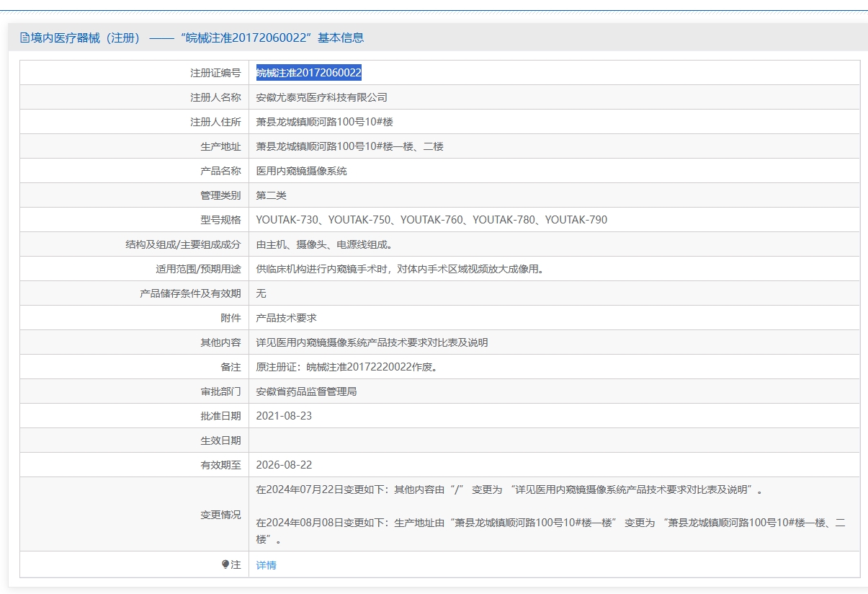The width and height of the screenshot is (868, 594).
Task: Click the highlighted registration number 皖械注准20172060022
Action: click(309, 73)
